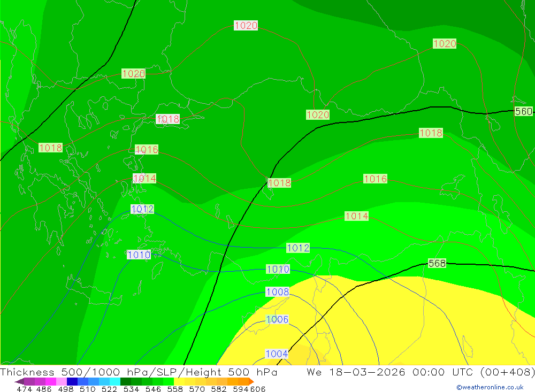Image resolution: width=535 pixels, height=392 pixels.
Task: Click the legend value 486
Action: pos(44,389)
